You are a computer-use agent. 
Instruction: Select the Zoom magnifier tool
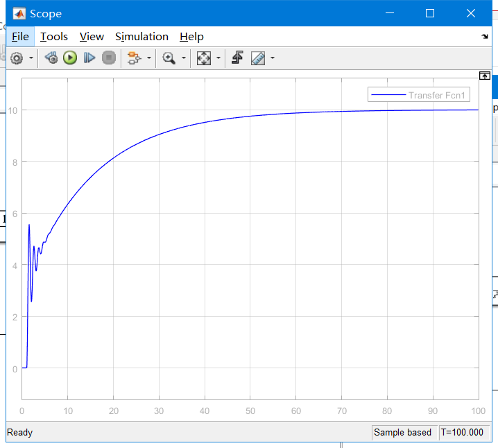(169, 58)
